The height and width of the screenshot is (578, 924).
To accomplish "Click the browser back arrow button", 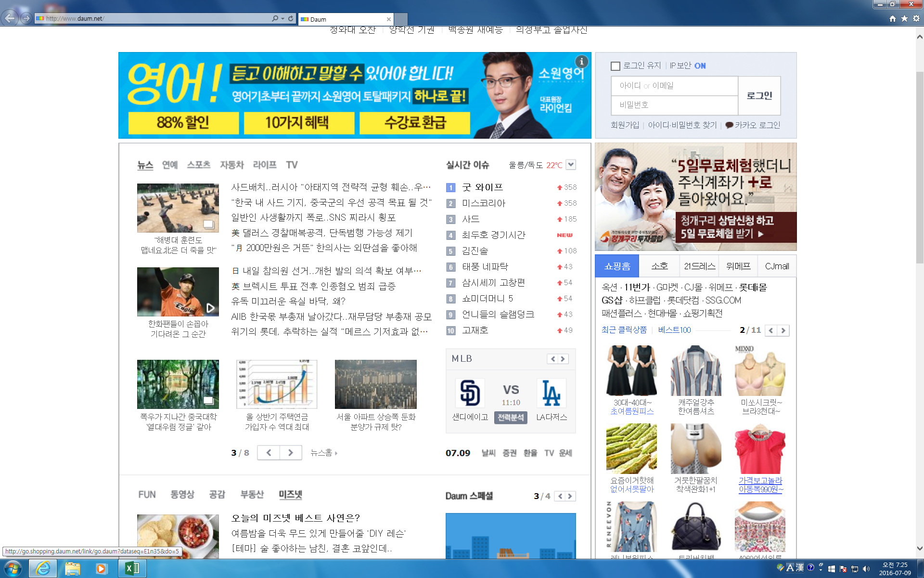I will [x=10, y=18].
